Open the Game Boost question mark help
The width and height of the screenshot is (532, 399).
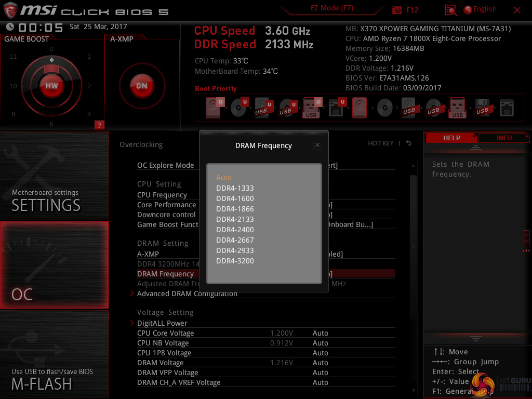coord(99,125)
